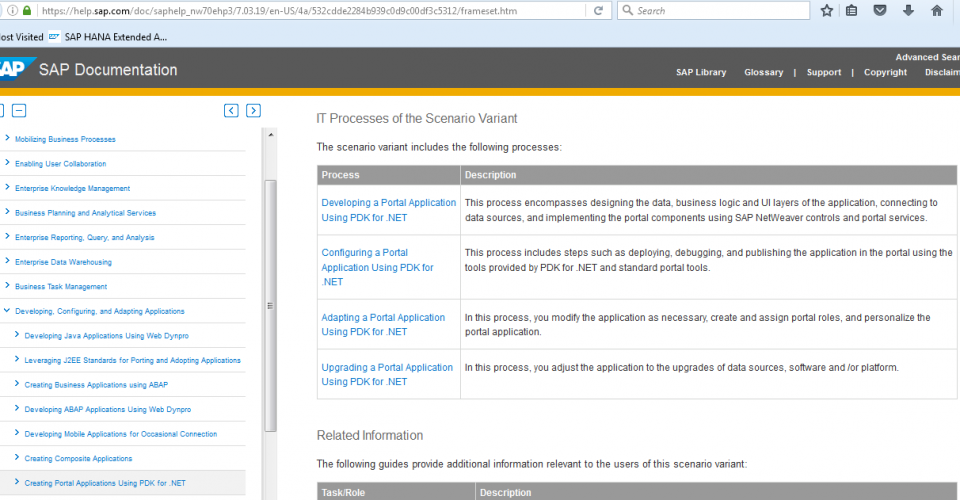Open Creating Composite Applications item
Image resolution: width=960 pixels, height=500 pixels.
click(x=78, y=458)
